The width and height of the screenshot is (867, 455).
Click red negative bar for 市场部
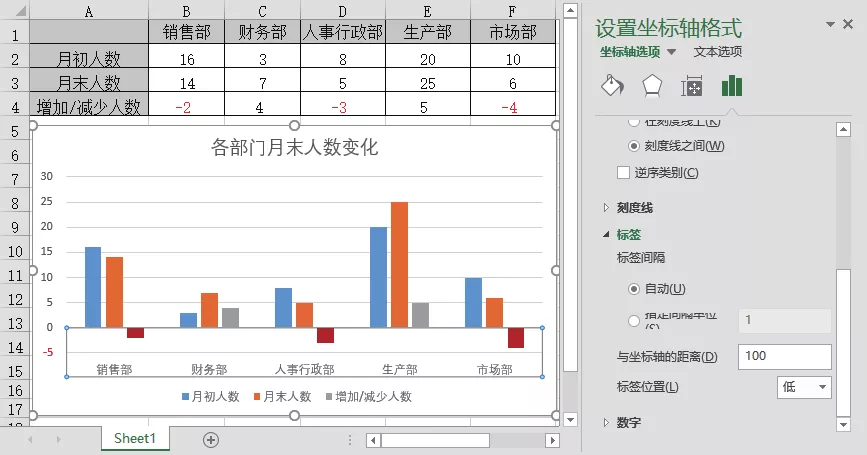tap(516, 338)
